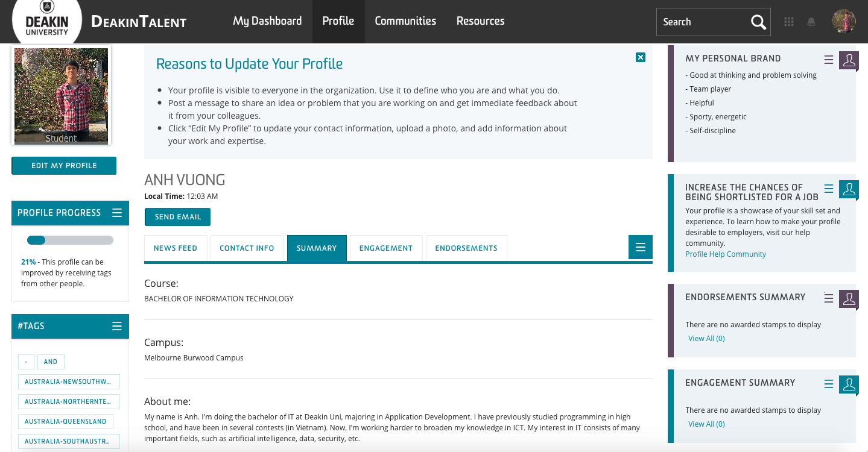Screen dimensions: 868x452
Task: Click Endorsements Summary person icon
Action: pos(849,299)
